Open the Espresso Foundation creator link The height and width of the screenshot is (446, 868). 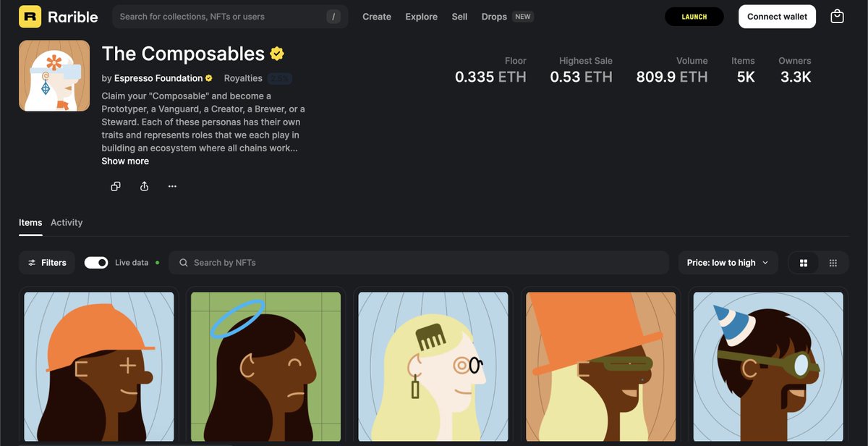coord(158,78)
